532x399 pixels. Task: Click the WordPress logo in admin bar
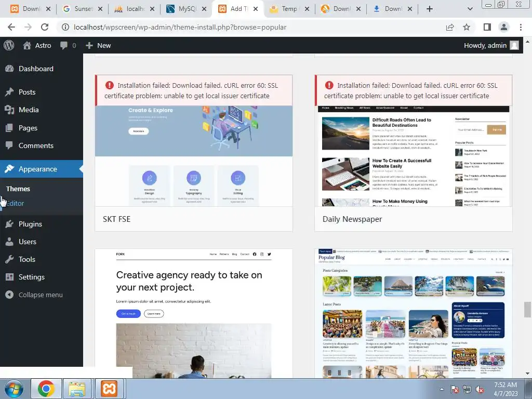9,45
